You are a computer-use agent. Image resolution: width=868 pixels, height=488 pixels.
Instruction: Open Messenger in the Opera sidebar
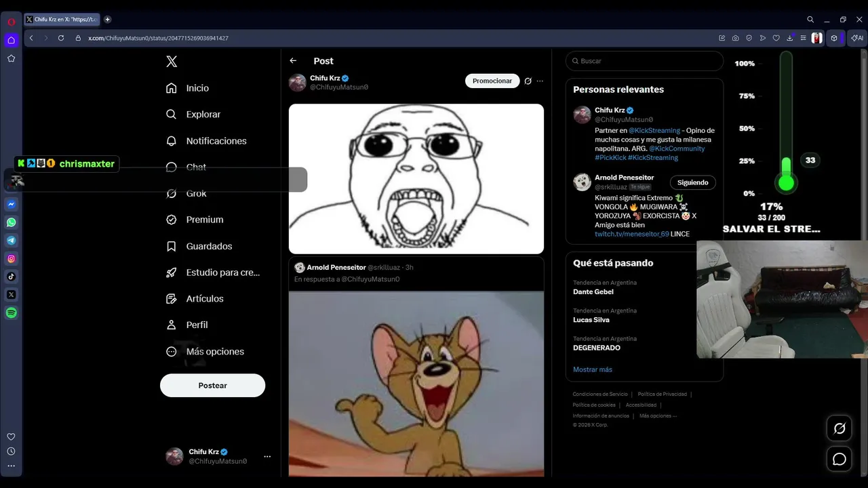click(x=12, y=204)
